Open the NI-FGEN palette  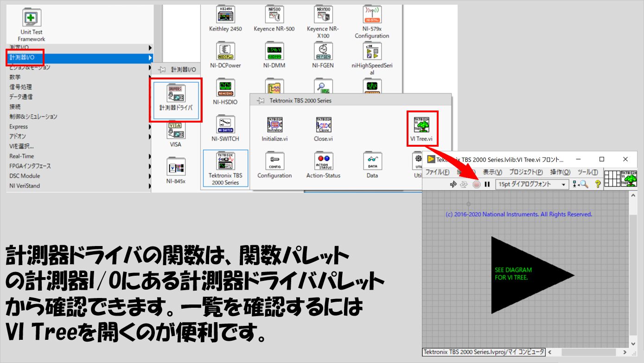323,55
